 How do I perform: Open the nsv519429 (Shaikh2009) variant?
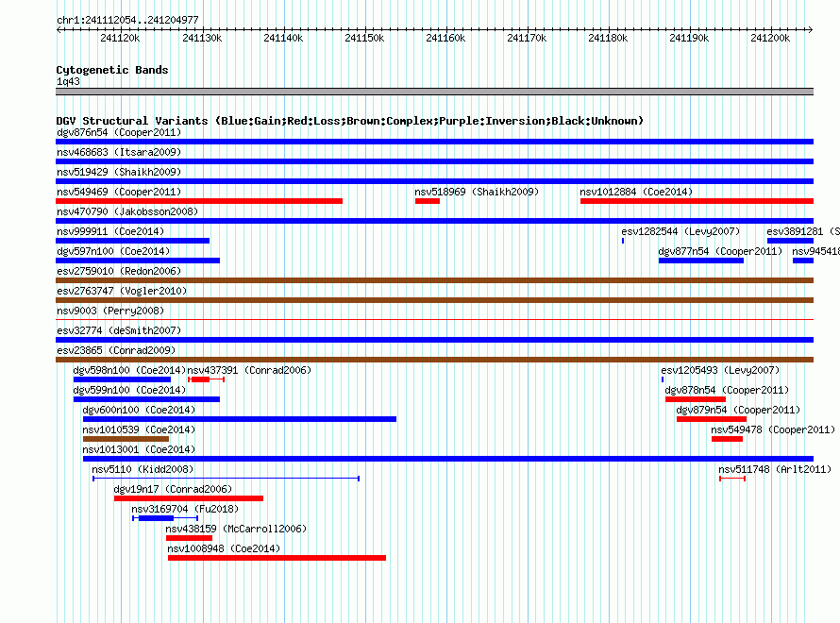(x=119, y=172)
